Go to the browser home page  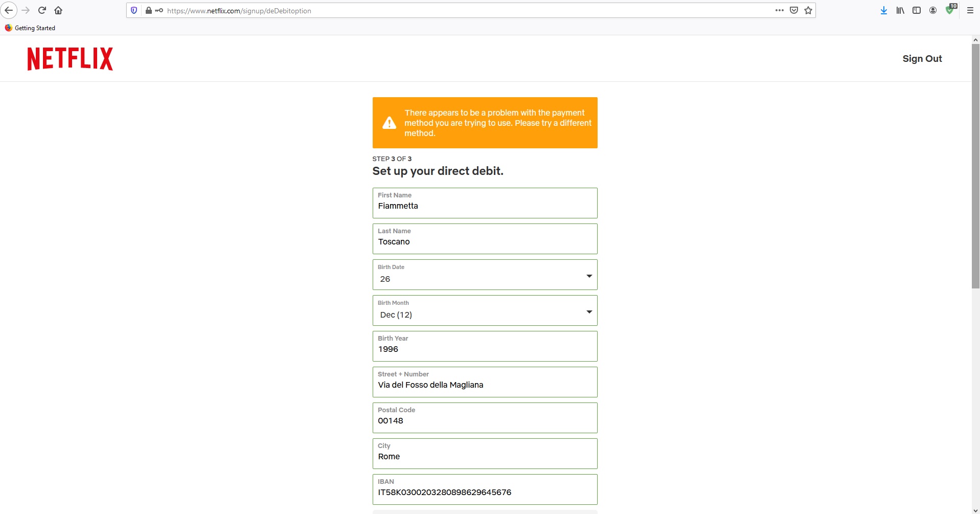tap(58, 10)
